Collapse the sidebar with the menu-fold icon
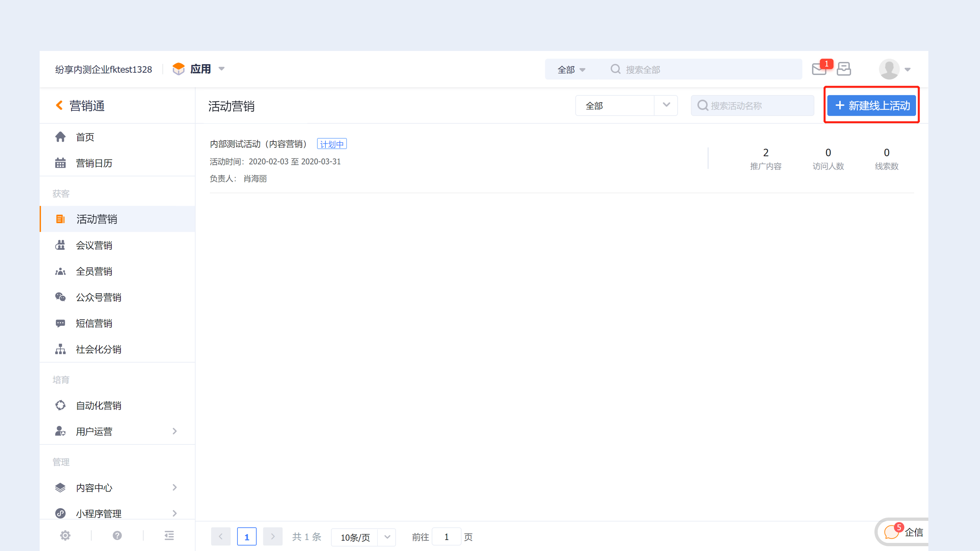The height and width of the screenshot is (551, 980). tap(169, 536)
